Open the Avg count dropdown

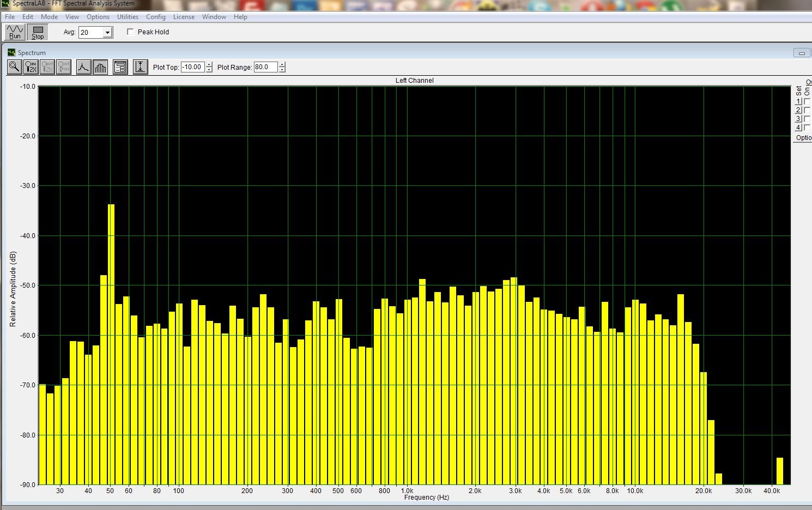(x=107, y=33)
